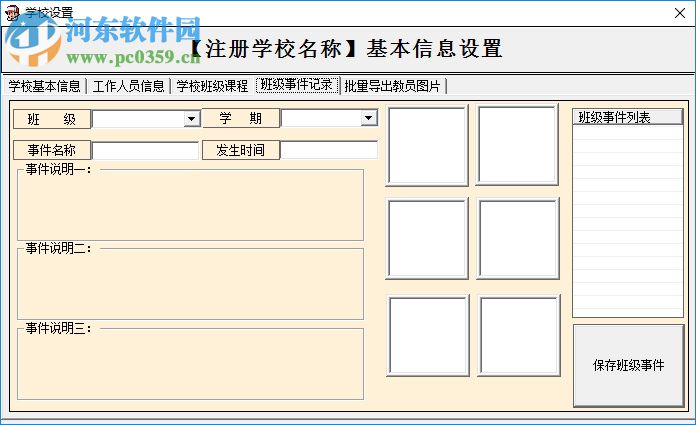The image size is (696, 425).
Task: Click the 事件说明三 text area
Action: [190, 364]
